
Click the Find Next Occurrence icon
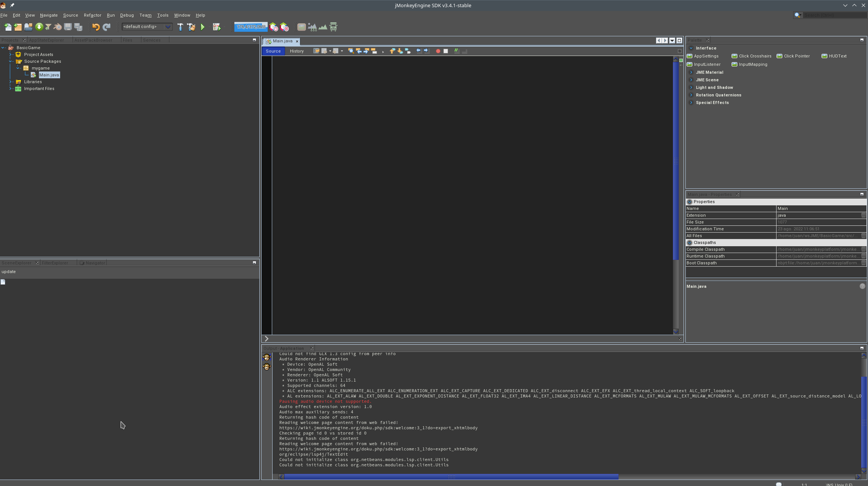tap(366, 51)
